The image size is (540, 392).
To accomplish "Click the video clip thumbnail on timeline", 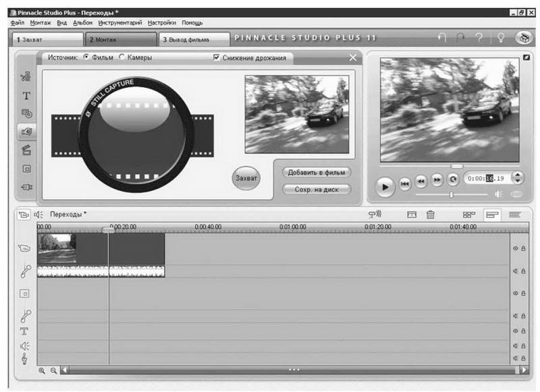I will pyautogui.click(x=57, y=248).
